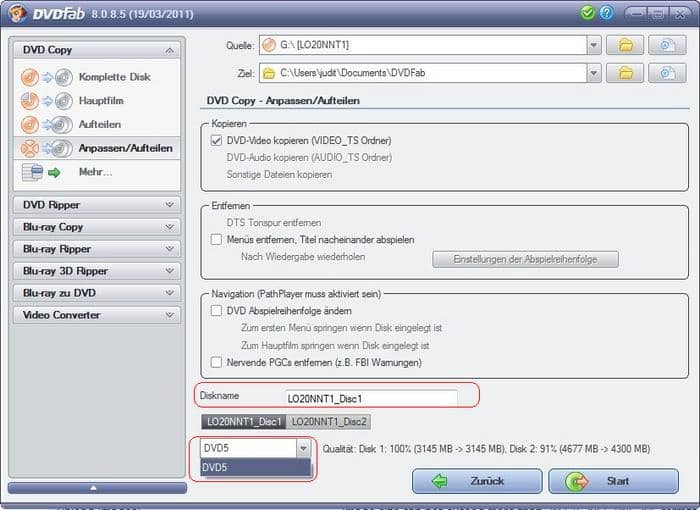
Task: Click the Komplette Disk disc icons
Action: [x=46, y=77]
